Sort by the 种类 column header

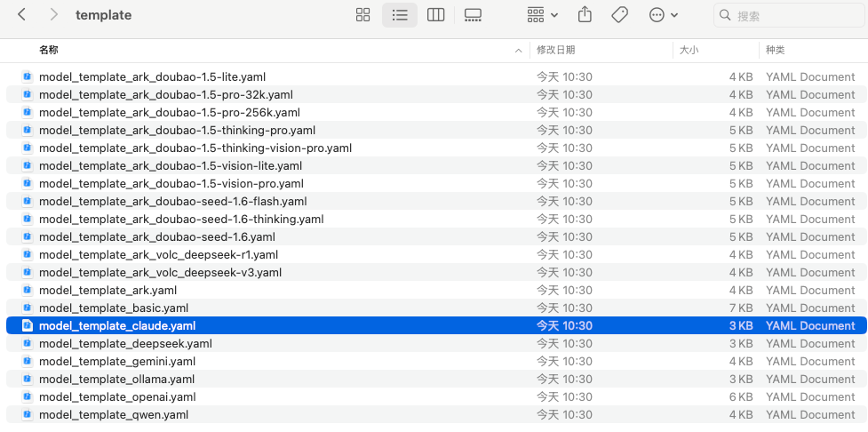[775, 51]
